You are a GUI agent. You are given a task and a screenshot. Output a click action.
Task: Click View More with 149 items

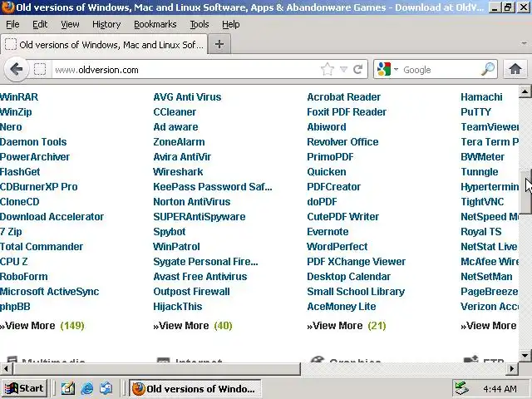click(42, 326)
